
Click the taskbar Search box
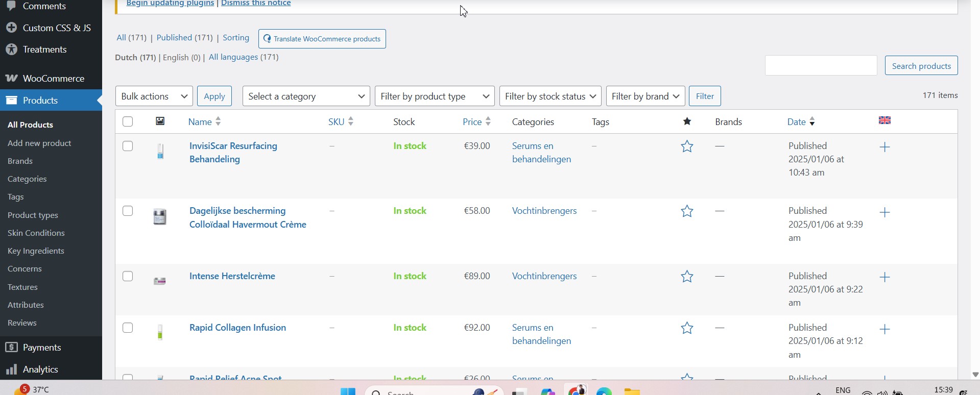pyautogui.click(x=434, y=391)
